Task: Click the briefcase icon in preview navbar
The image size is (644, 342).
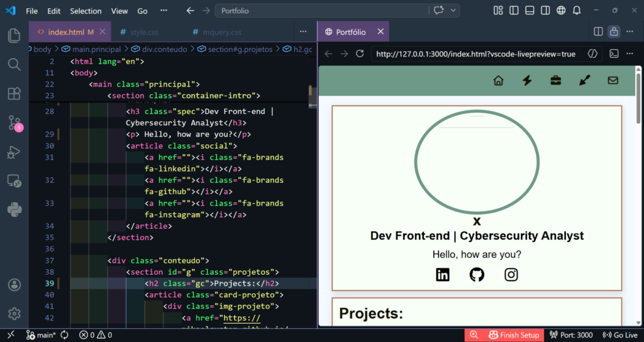Action: pyautogui.click(x=556, y=80)
